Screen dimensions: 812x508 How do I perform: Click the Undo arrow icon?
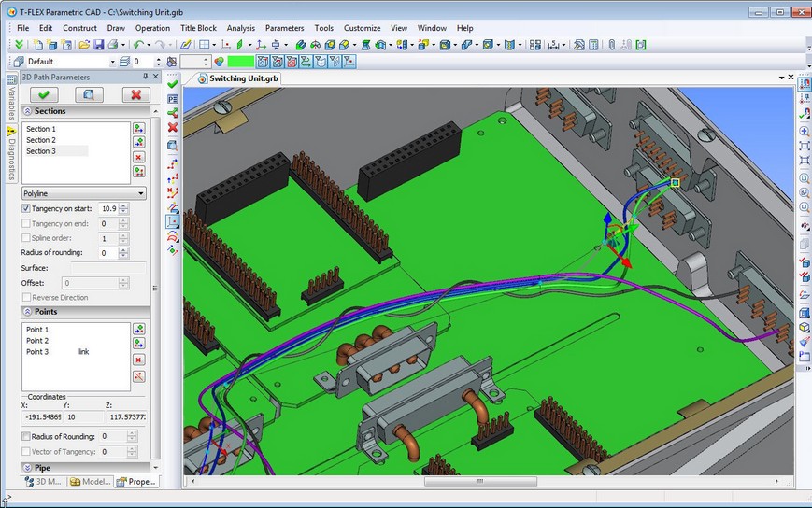click(x=137, y=45)
